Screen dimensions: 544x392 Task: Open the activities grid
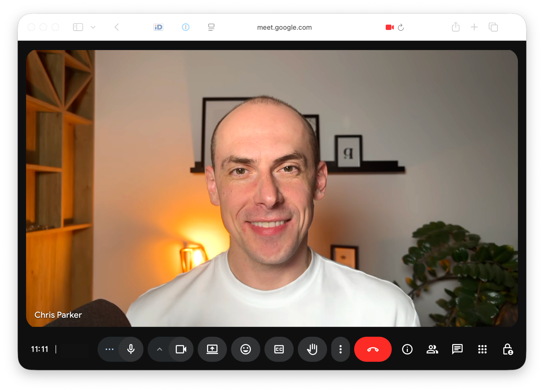(x=482, y=349)
